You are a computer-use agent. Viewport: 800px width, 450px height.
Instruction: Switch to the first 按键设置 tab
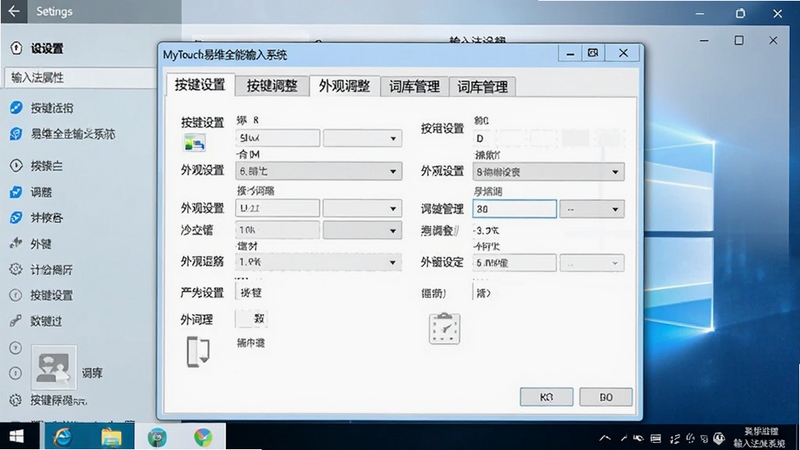click(200, 85)
